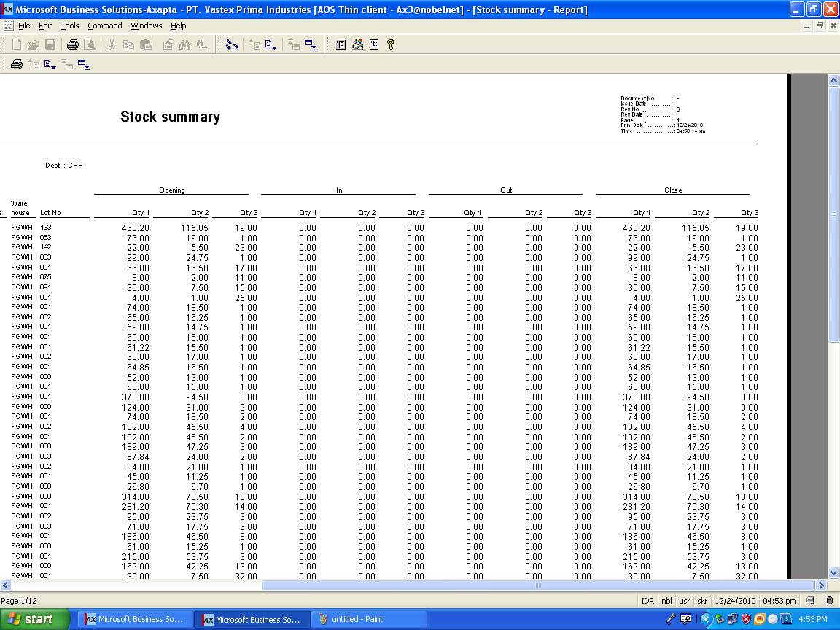
Task: Click the Windows start button
Action: tap(35, 619)
